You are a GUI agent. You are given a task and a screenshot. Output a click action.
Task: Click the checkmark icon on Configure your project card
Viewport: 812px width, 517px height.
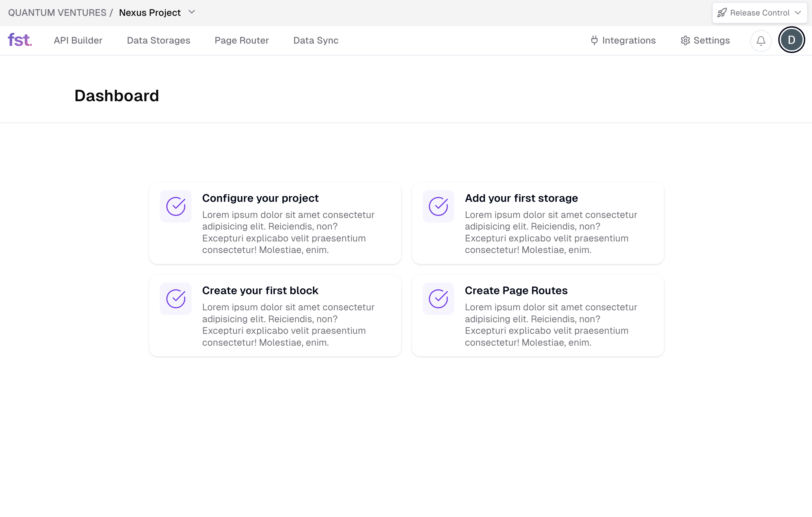[x=175, y=206]
